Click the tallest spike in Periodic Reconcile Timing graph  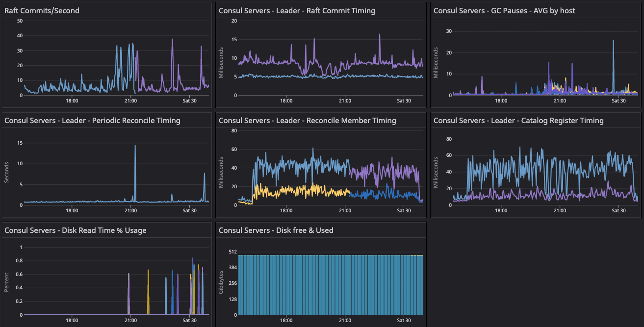pos(135,147)
